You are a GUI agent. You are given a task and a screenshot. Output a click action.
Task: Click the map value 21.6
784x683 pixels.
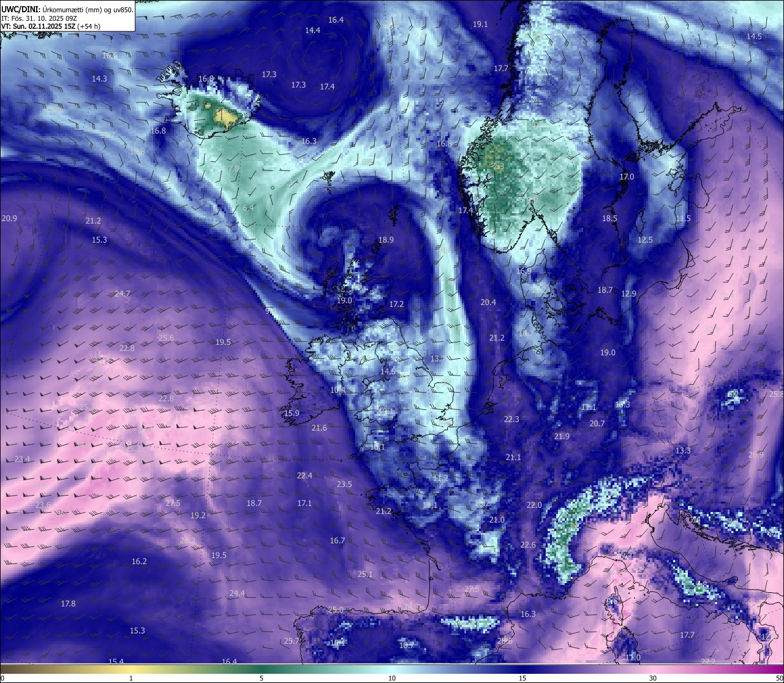[x=319, y=428]
